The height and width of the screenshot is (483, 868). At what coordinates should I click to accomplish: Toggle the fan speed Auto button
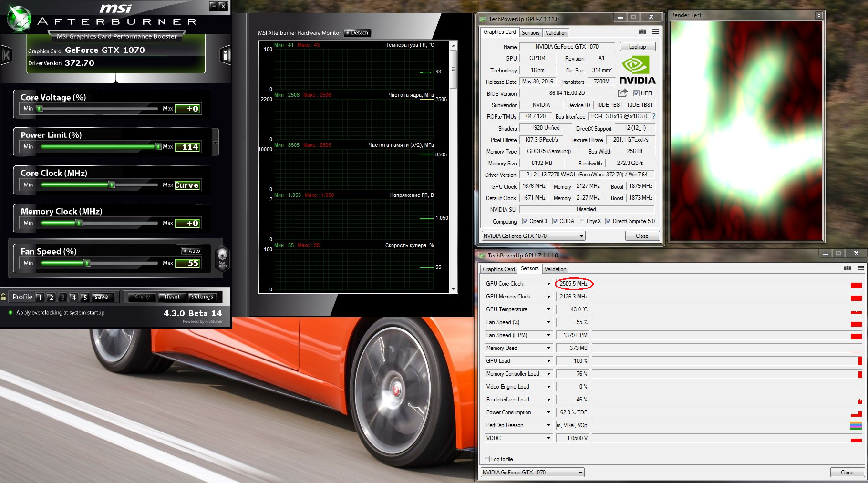coord(192,251)
